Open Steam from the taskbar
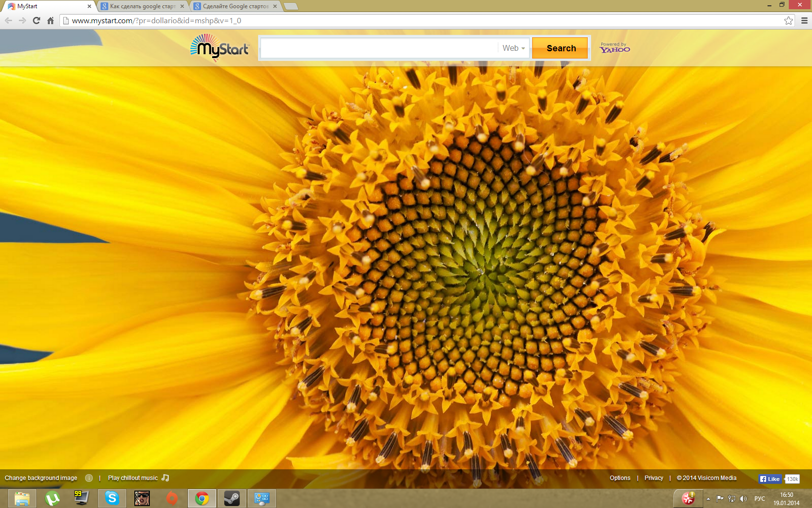 coord(232,498)
